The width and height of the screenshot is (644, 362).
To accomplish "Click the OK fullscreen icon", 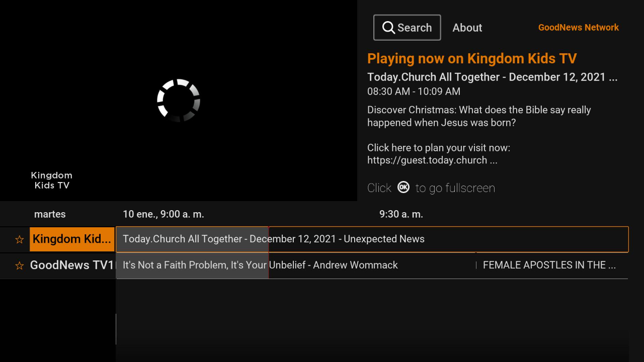I will 404,188.
